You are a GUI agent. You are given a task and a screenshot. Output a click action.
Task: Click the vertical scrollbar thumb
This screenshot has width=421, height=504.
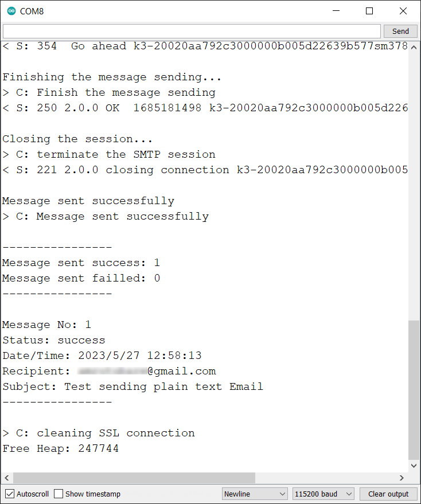coord(415,390)
